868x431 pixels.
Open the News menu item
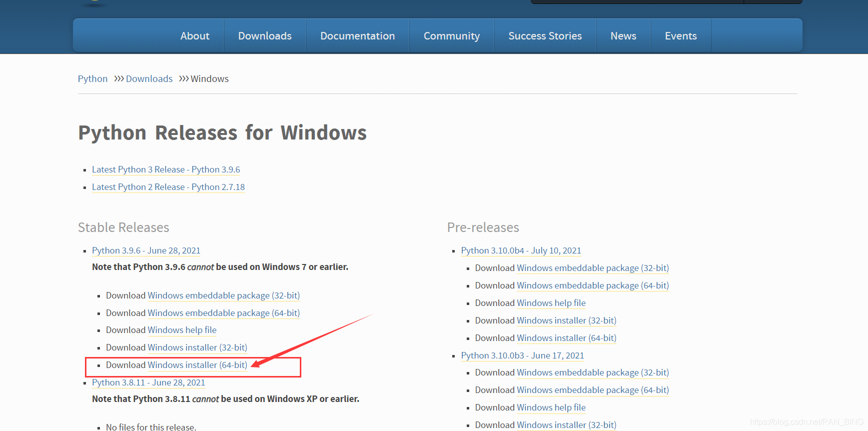tap(623, 36)
